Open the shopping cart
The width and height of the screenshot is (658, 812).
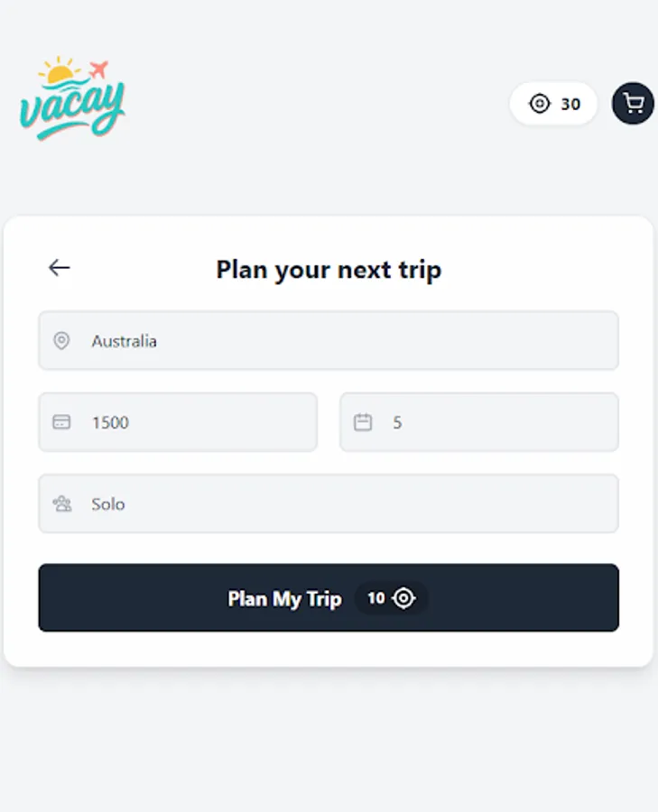[633, 104]
